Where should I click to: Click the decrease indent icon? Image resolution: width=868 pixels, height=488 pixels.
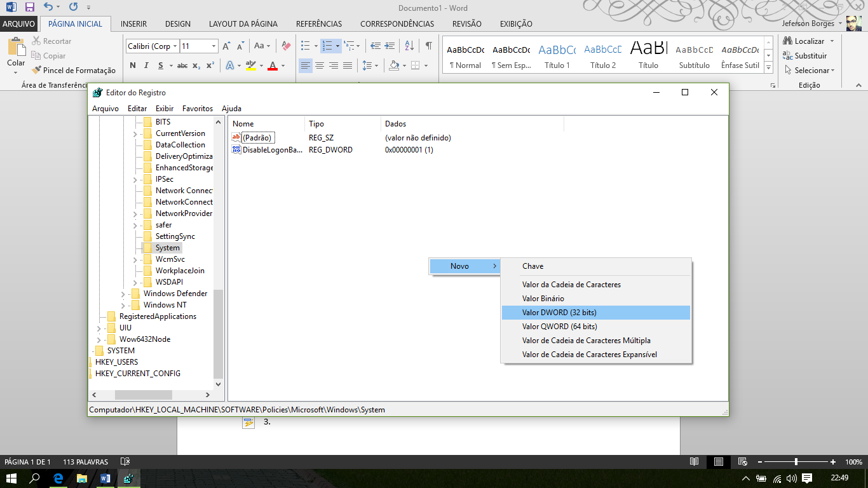[x=375, y=46]
